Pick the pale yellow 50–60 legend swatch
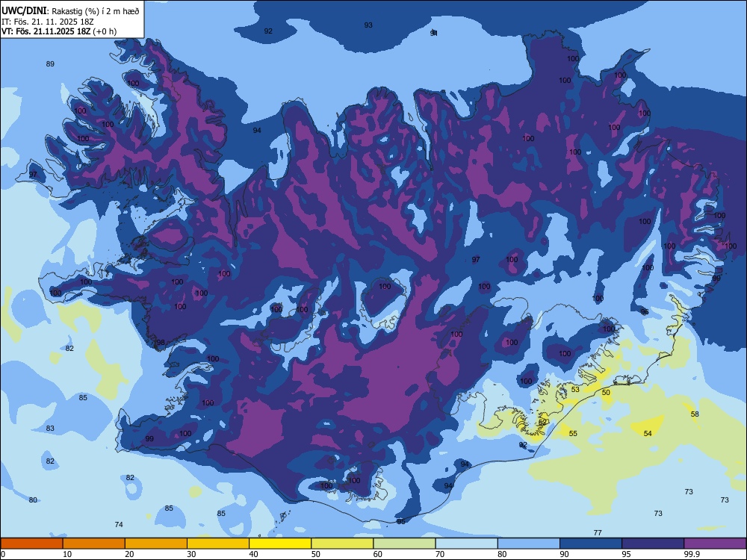 pyautogui.click(x=342, y=544)
